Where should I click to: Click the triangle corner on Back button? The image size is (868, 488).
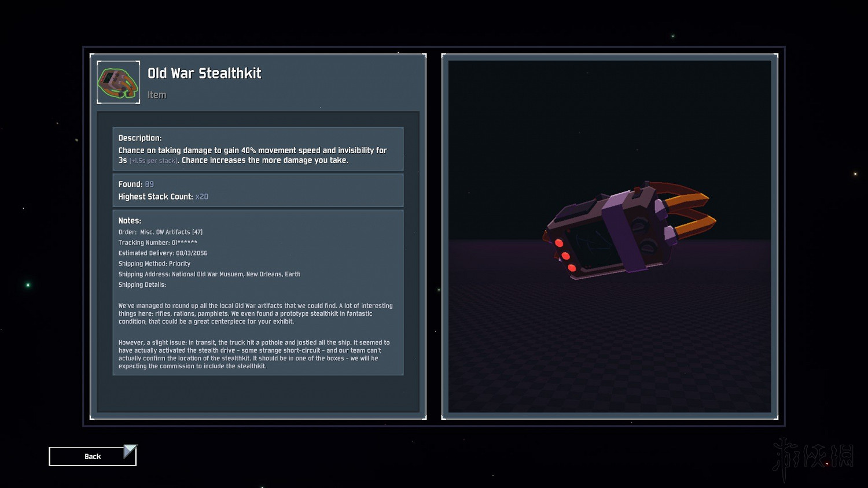[131, 450]
